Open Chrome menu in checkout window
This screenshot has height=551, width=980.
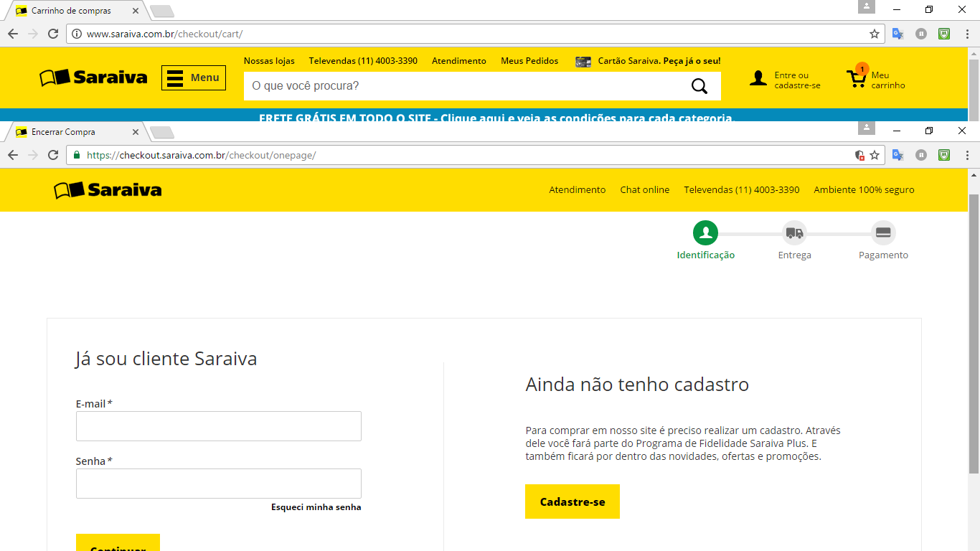click(x=968, y=155)
